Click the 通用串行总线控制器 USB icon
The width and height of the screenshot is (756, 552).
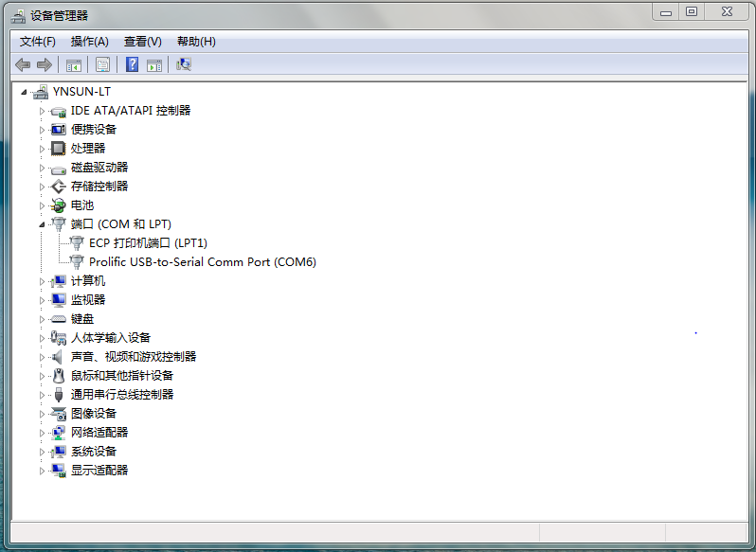pyautogui.click(x=59, y=395)
